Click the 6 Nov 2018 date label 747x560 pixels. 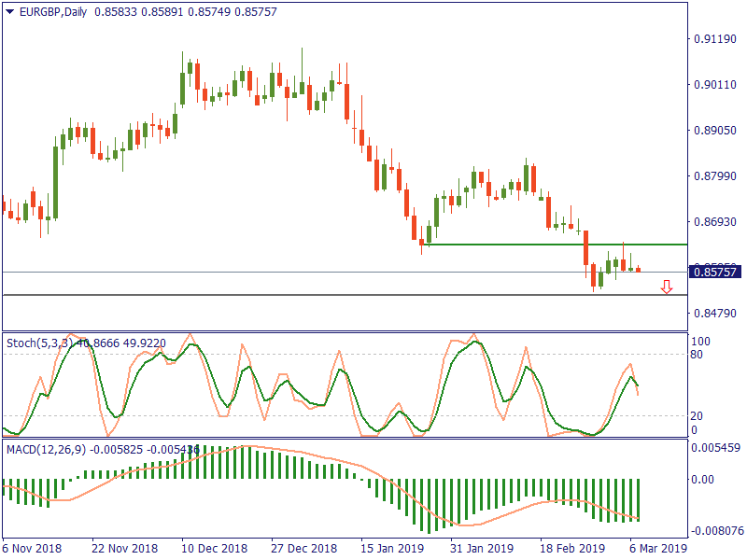[32, 549]
